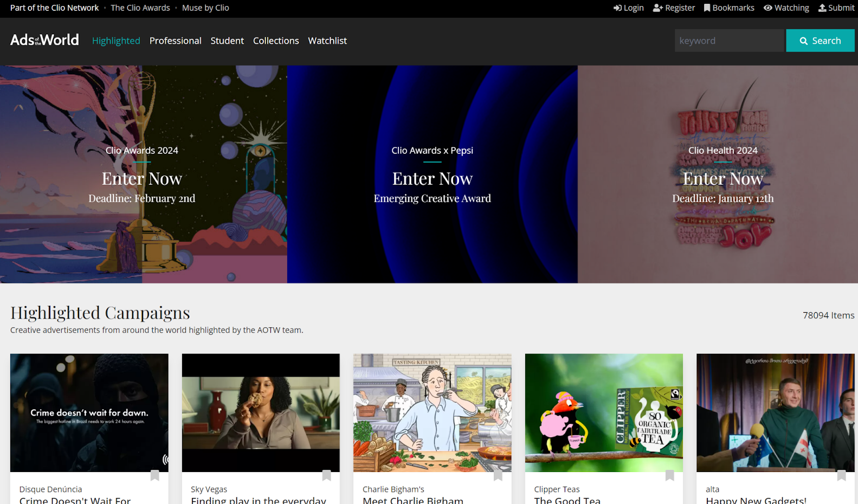858x504 pixels.
Task: Open 'The Good Tea' campaign title
Action: pos(567,500)
